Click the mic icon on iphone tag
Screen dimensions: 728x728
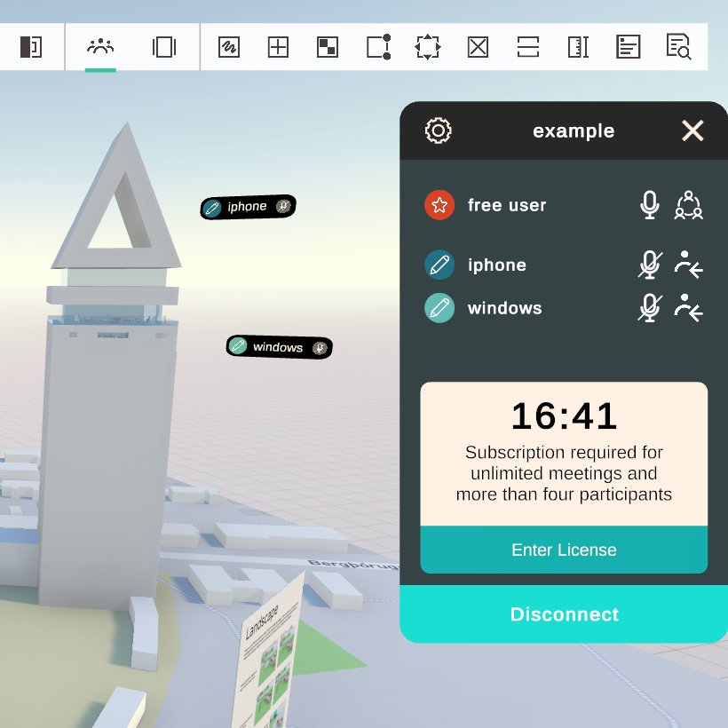pos(283,206)
